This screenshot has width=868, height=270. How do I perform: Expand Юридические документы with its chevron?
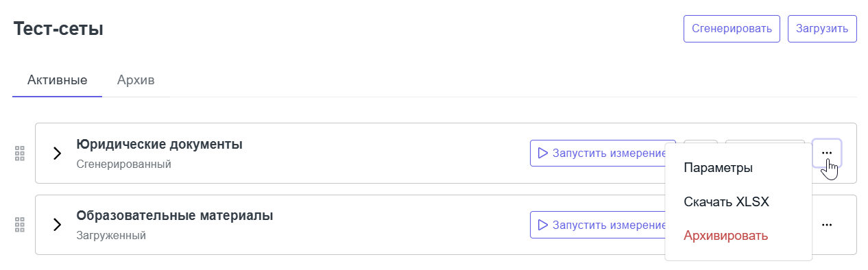click(58, 154)
